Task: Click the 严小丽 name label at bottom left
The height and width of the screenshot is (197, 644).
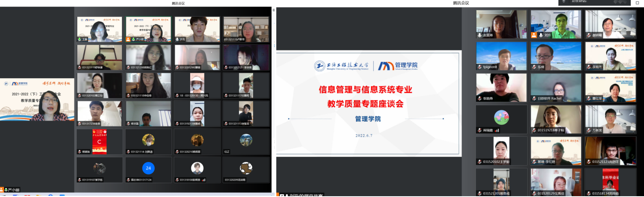Action: point(13,190)
